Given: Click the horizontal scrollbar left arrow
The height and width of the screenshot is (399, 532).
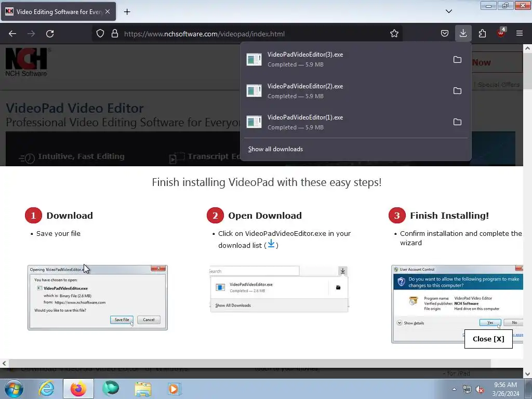Looking at the screenshot, I should pos(4,363).
